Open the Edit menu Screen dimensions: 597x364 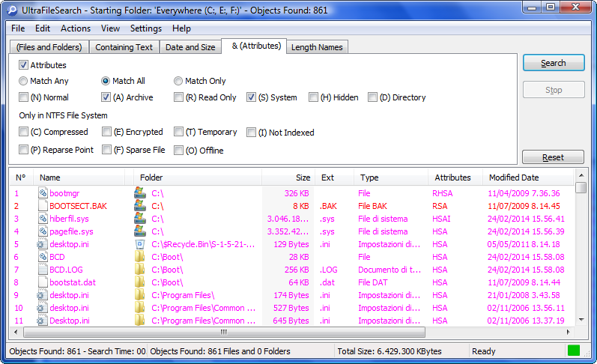pyautogui.click(x=43, y=28)
